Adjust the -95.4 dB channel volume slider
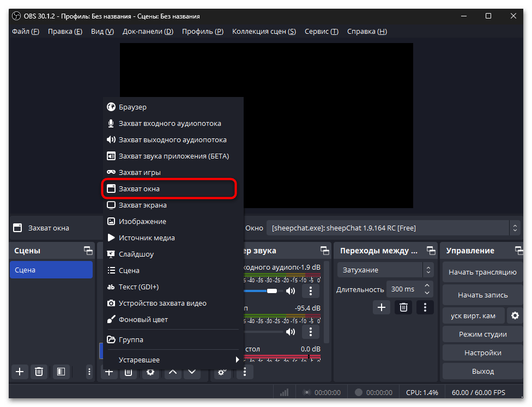532x407 pixels. (263, 332)
